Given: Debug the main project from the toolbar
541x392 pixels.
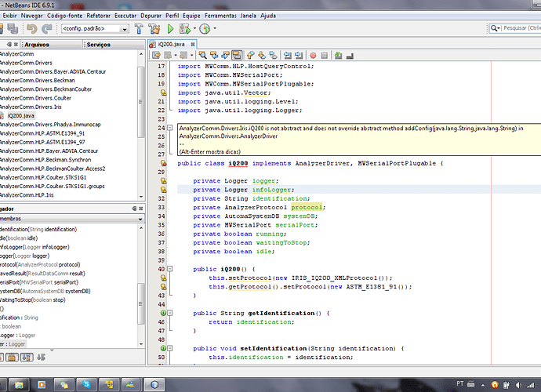Looking at the screenshot, I should 185,29.
